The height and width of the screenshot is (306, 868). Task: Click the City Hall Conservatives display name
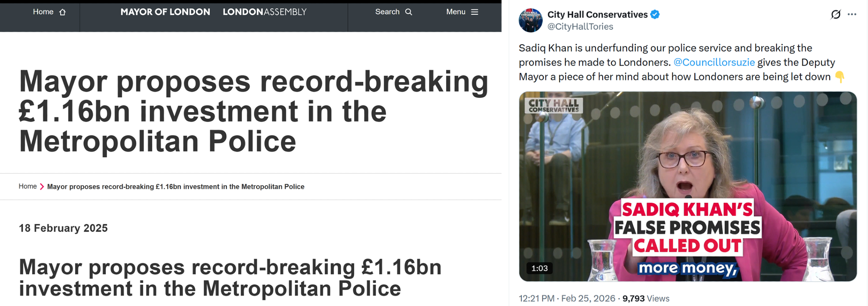[x=597, y=14]
